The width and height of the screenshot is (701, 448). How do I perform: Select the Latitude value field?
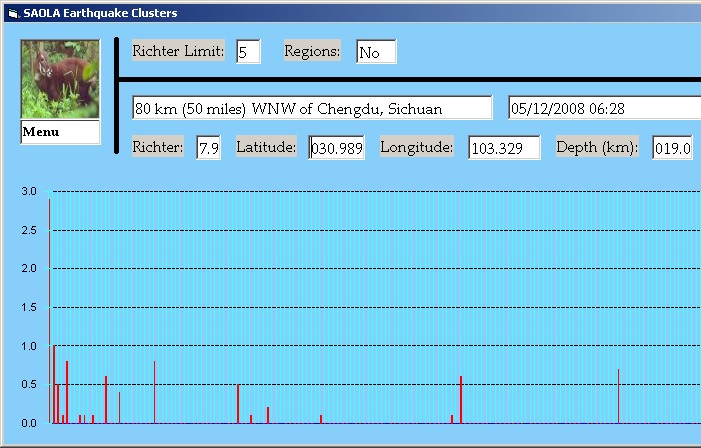(336, 148)
